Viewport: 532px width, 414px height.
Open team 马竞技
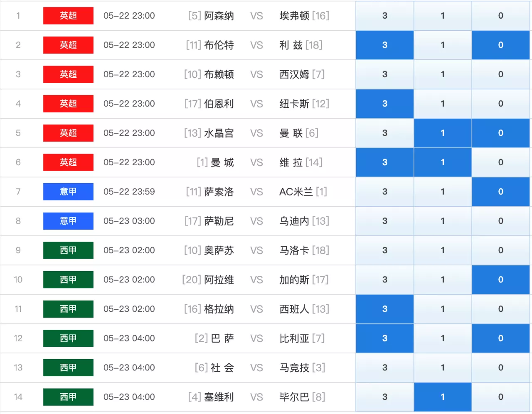click(x=294, y=368)
